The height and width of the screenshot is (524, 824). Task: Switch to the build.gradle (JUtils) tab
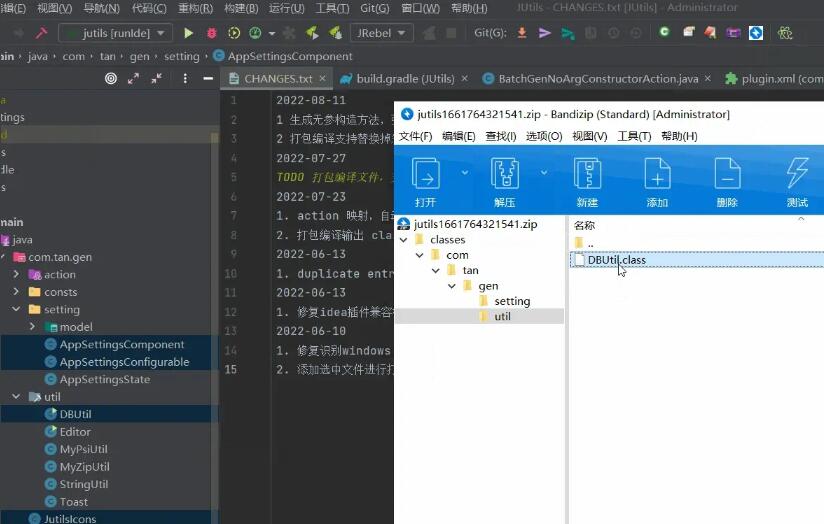397,78
